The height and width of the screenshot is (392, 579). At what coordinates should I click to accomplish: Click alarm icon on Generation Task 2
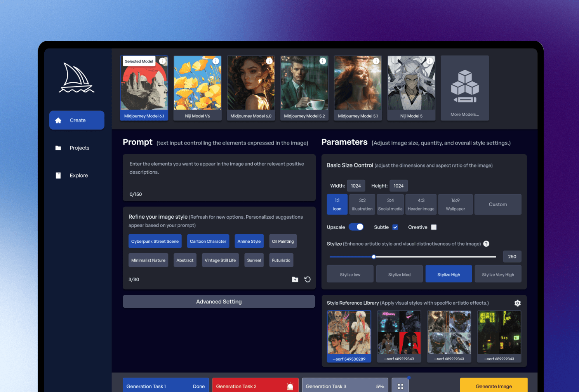(290, 386)
